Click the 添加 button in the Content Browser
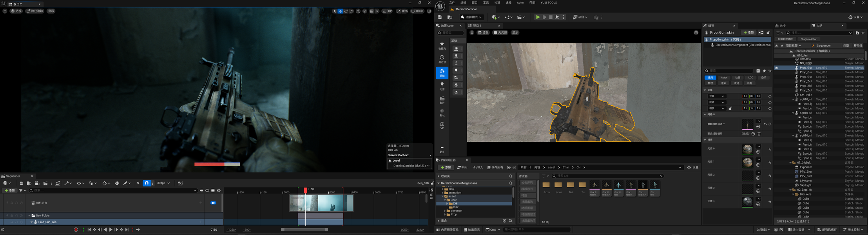868x235 pixels. [446, 168]
